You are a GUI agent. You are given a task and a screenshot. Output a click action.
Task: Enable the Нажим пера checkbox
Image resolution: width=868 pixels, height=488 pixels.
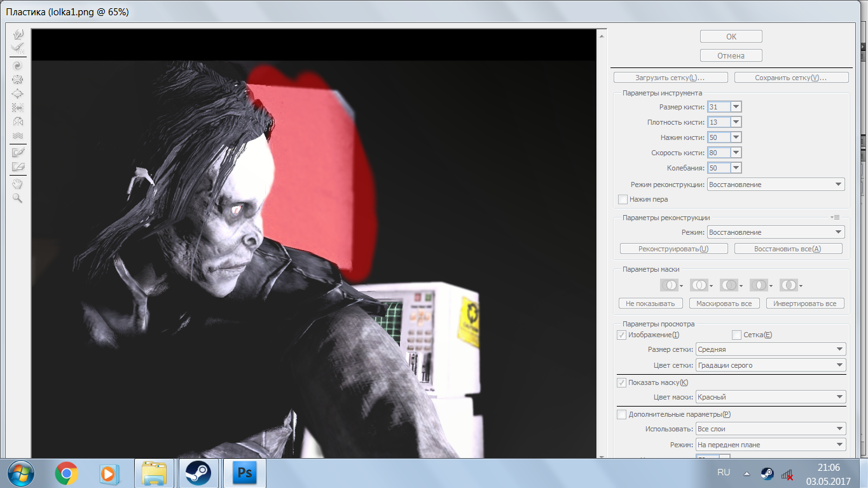(x=623, y=199)
